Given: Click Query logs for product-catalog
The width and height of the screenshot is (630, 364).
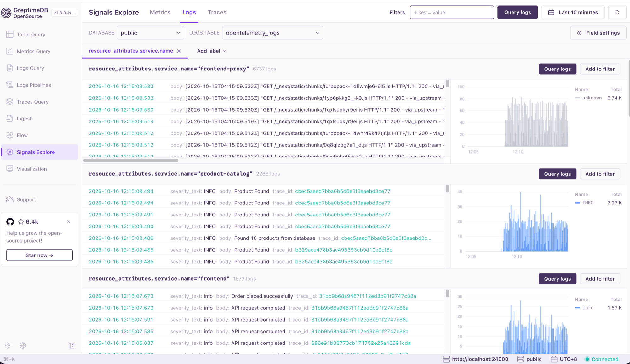Looking at the screenshot, I should click(x=557, y=174).
